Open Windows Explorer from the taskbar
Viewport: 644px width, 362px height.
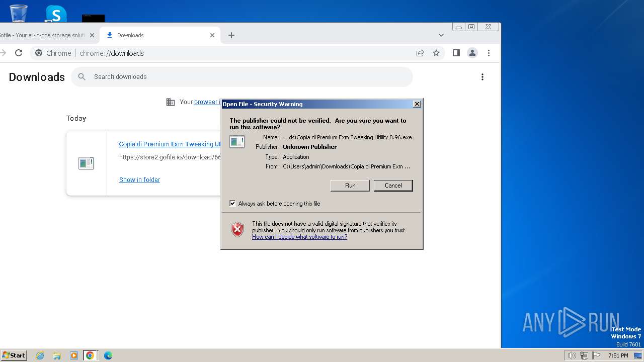click(57, 355)
